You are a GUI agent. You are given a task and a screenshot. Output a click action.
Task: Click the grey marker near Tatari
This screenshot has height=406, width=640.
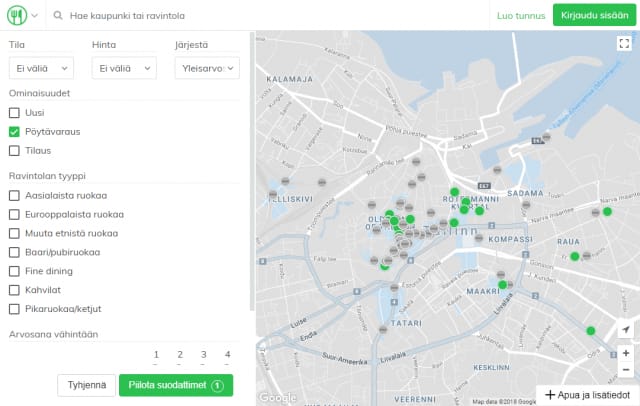coord(383,329)
